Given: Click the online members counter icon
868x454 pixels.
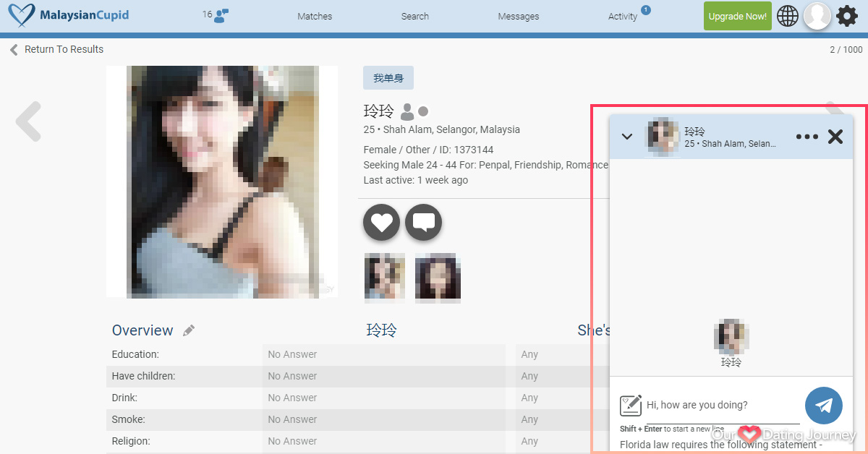Looking at the screenshot, I should 216,16.
